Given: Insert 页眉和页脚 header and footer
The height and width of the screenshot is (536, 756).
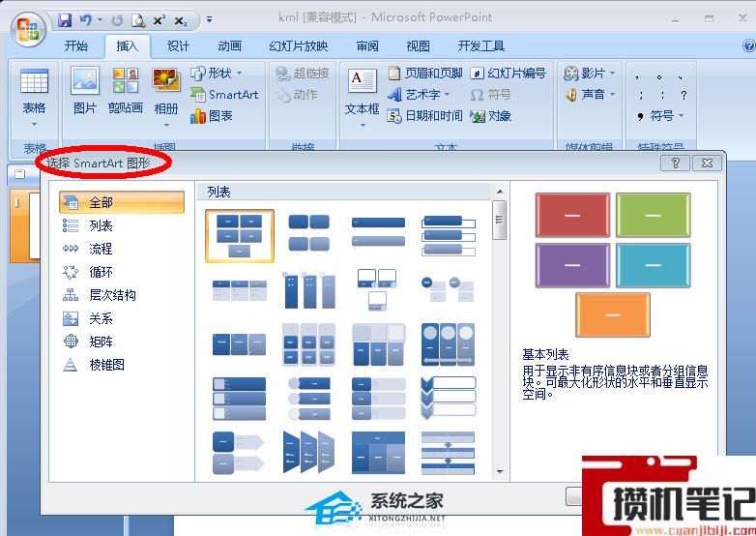Looking at the screenshot, I should (425, 74).
